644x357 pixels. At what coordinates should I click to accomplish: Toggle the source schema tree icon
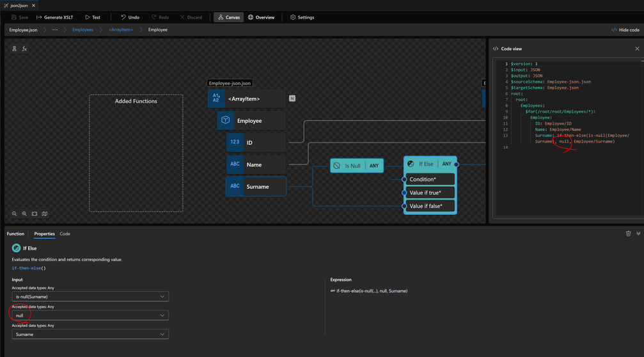(14, 49)
